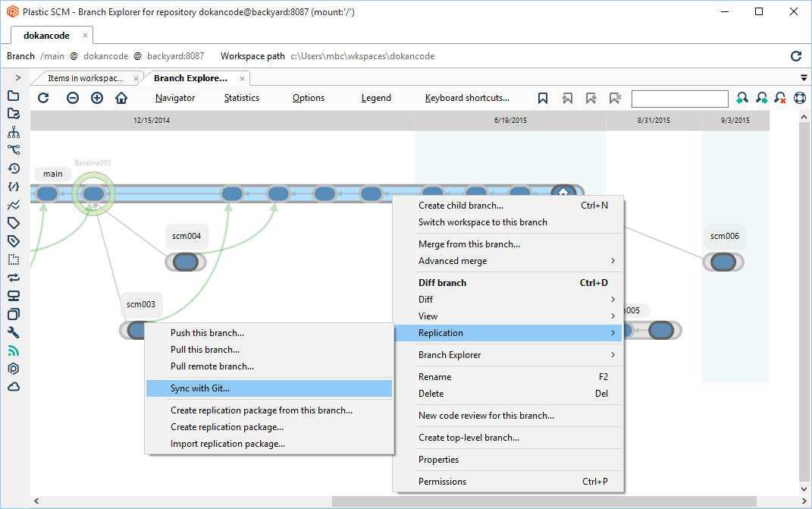812x509 pixels.
Task: Click the bookmark icon in the toolbar
Action: (x=543, y=98)
